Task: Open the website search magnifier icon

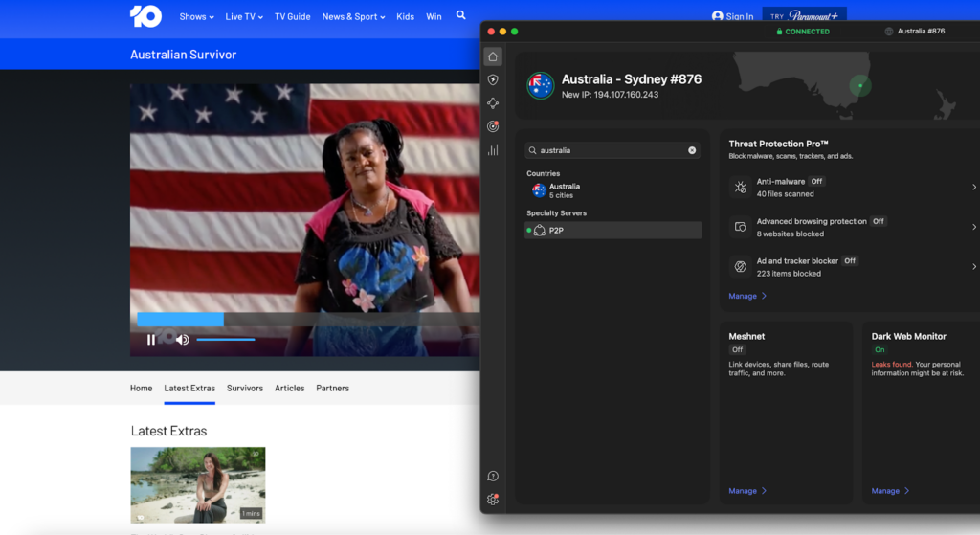Action: [x=460, y=15]
